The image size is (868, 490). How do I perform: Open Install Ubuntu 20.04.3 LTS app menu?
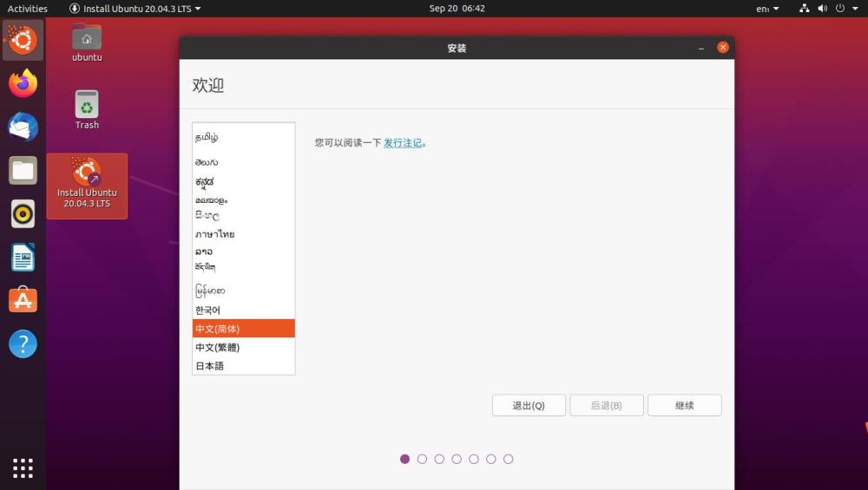(135, 9)
